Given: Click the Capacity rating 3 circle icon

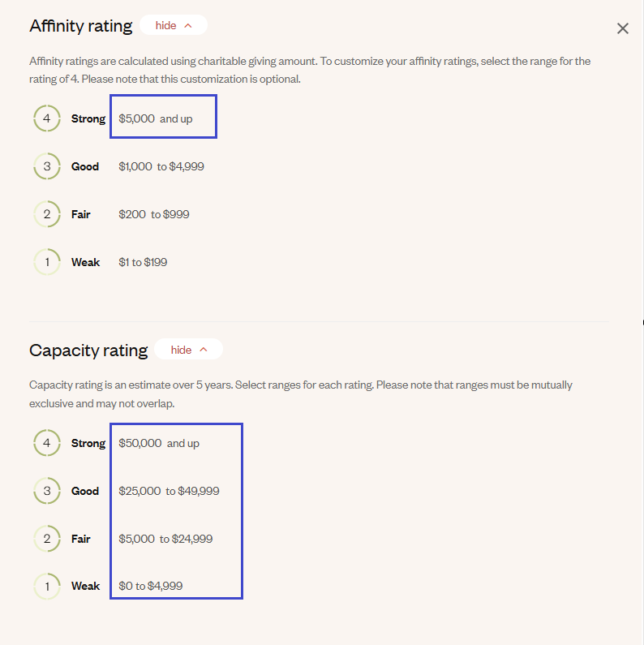Looking at the screenshot, I should coord(47,490).
